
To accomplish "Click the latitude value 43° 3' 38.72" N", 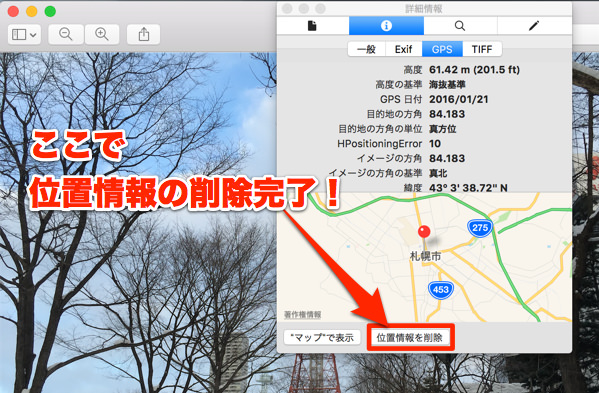I will click(468, 188).
